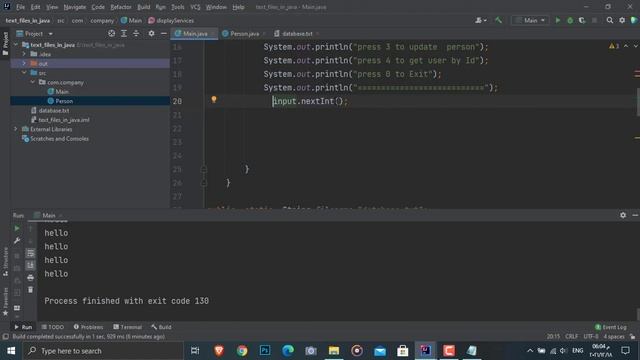The image size is (640, 360).
Task: Open the Event Log
Action: tap(611, 327)
